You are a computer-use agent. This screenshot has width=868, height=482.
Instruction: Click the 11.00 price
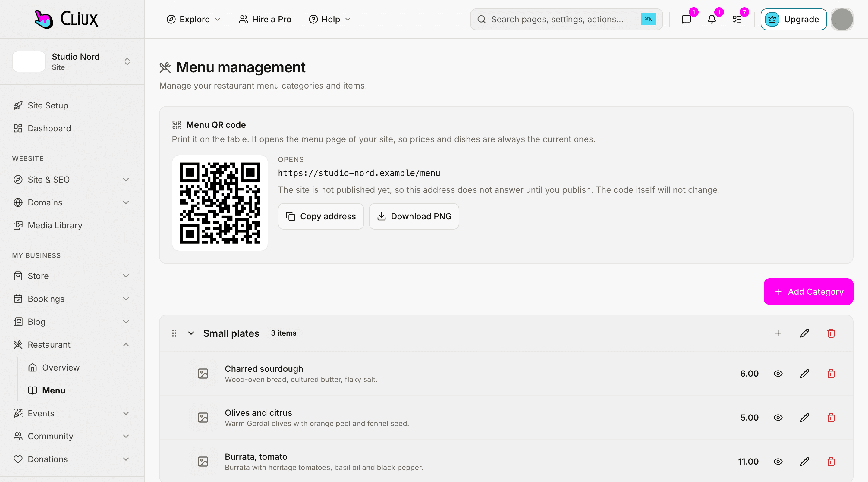click(x=748, y=462)
